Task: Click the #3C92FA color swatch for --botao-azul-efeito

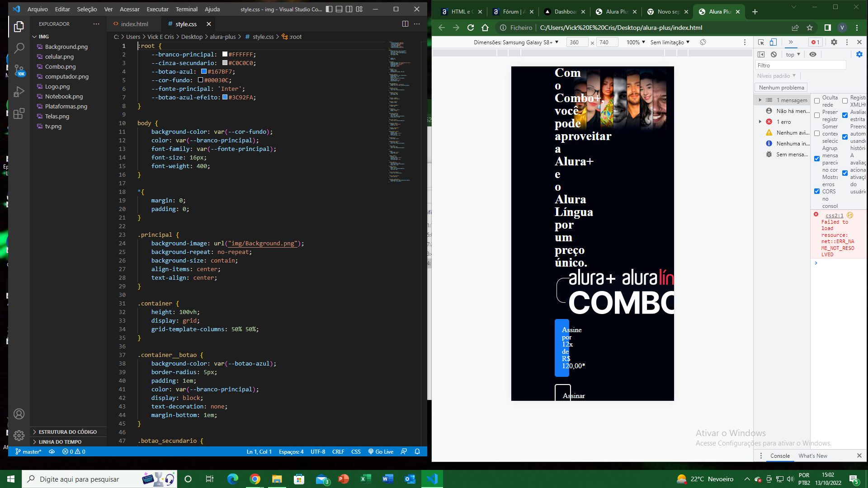Action: coord(225,97)
